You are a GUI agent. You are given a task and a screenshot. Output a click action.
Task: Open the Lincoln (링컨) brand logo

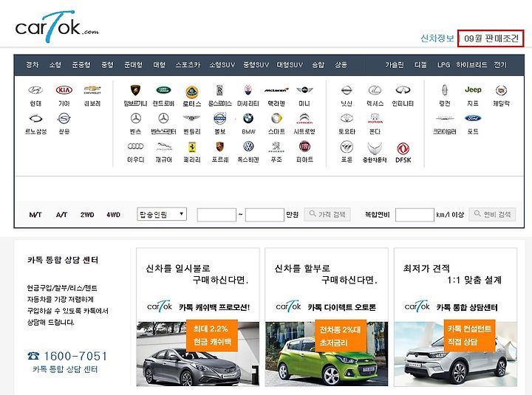coord(445,90)
